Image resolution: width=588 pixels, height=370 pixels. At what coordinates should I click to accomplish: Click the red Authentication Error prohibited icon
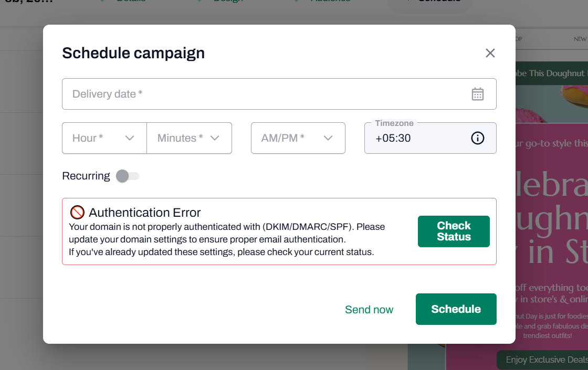(x=77, y=212)
